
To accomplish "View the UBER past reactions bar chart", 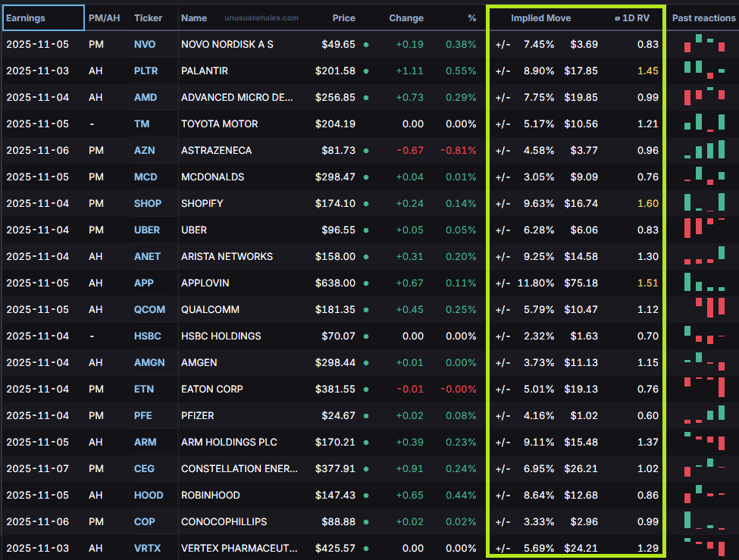I will [x=704, y=228].
